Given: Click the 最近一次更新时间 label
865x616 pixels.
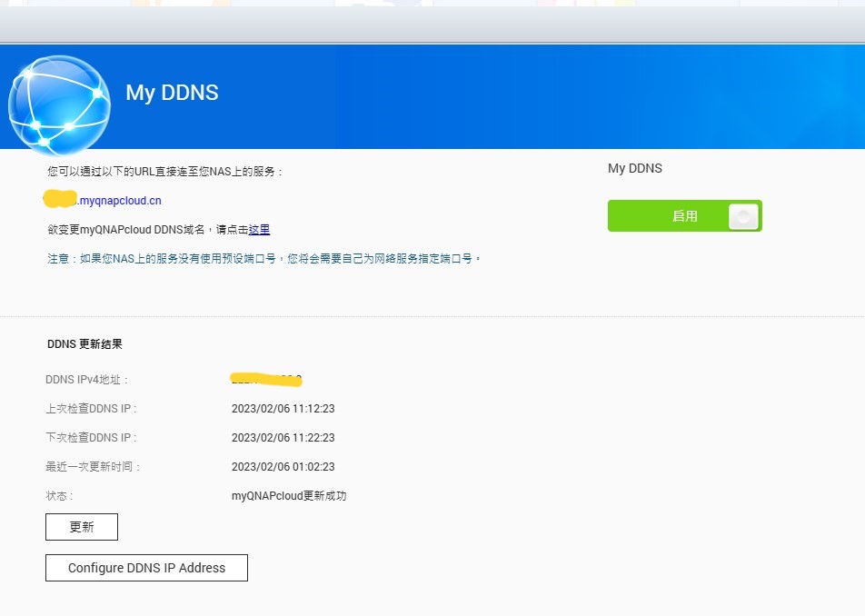Looking at the screenshot, I should point(93,467).
